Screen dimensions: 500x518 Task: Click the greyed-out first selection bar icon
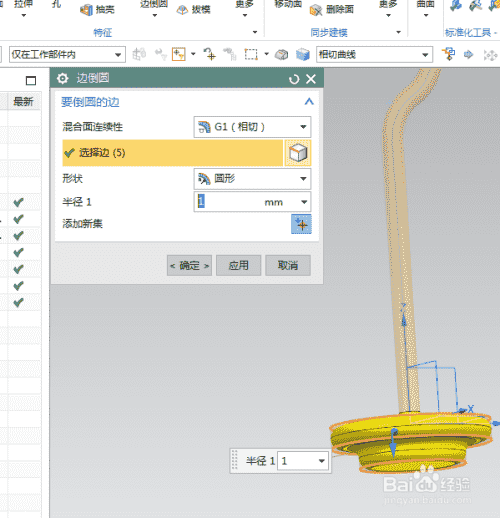(139, 54)
